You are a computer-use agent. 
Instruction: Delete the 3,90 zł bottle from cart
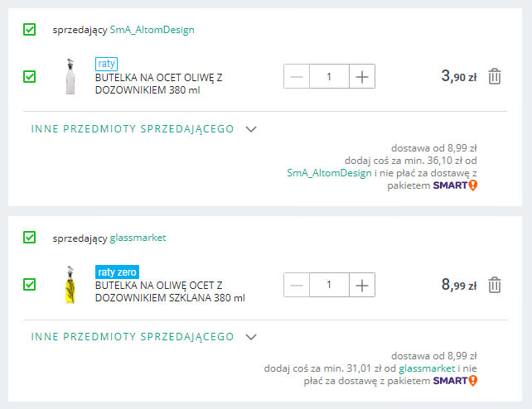pos(495,76)
